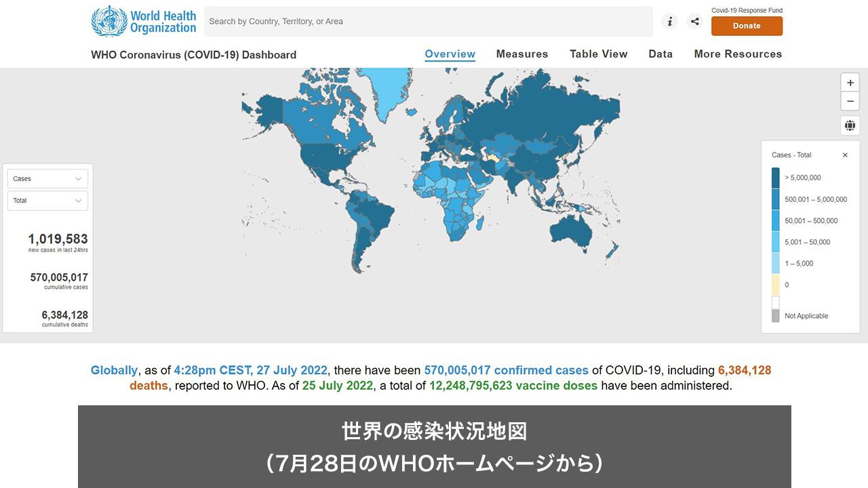Open the Total dropdown
868x488 pixels.
point(47,201)
